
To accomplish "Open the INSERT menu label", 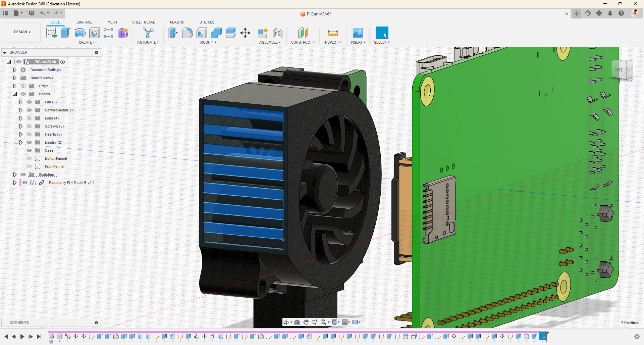I will 358,42.
